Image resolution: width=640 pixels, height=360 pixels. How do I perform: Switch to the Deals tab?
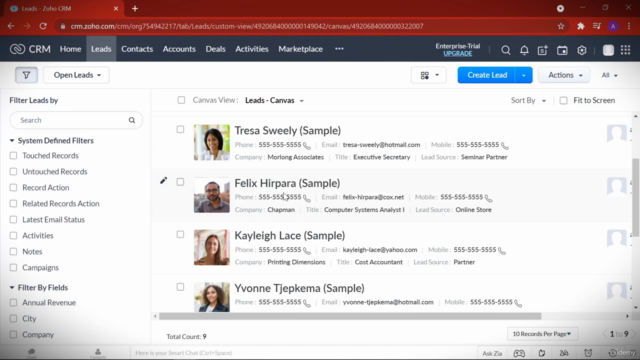[x=216, y=49]
